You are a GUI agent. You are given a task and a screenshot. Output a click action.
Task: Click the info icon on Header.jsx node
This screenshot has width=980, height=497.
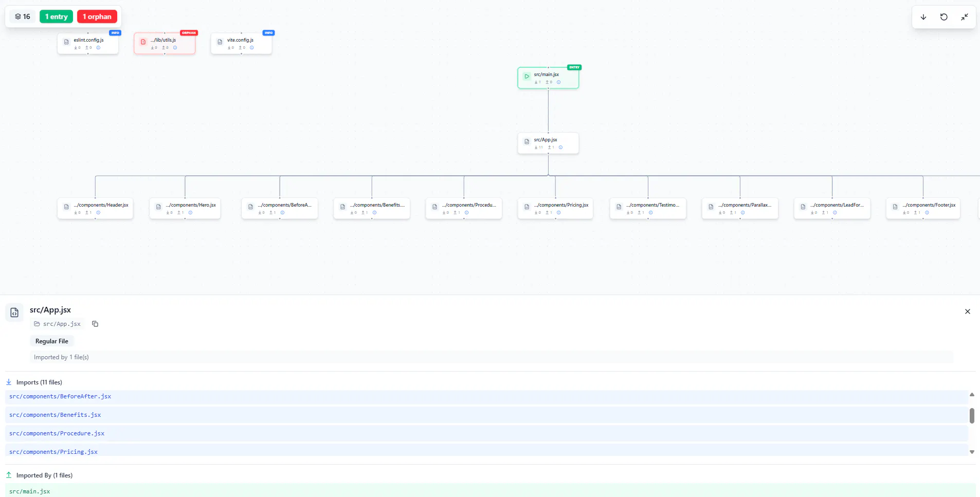(98, 213)
